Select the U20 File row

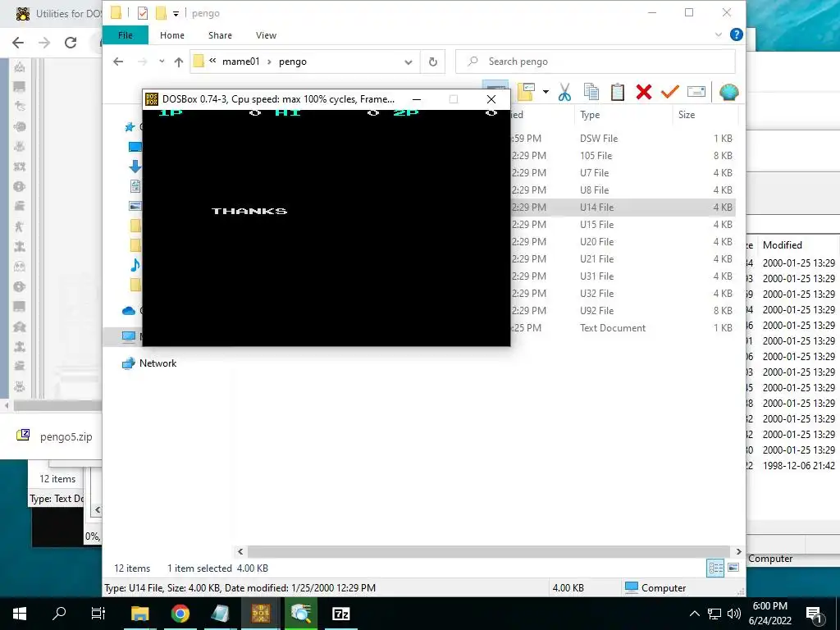pos(622,242)
